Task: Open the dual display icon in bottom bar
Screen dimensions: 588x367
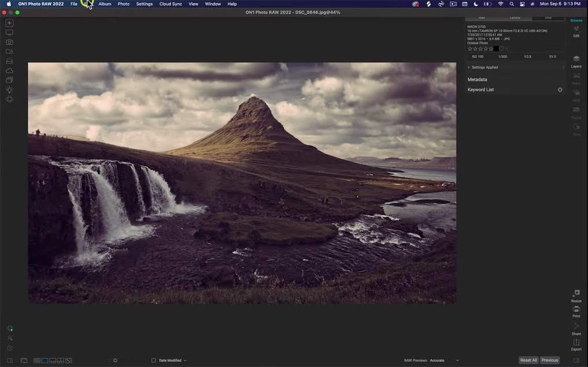Action: click(x=24, y=361)
